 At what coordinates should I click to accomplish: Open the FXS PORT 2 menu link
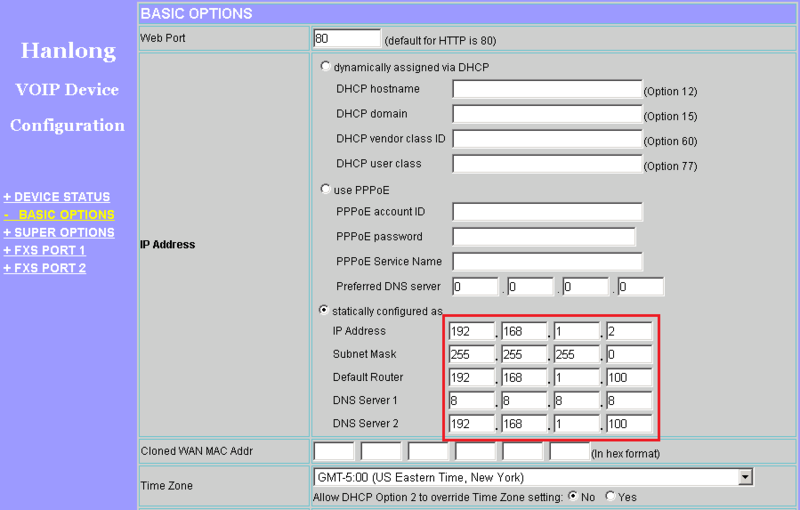[x=44, y=268]
